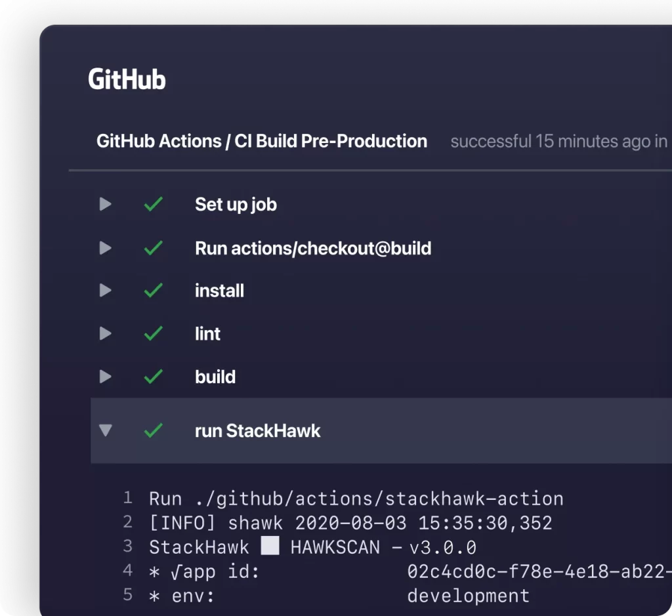This screenshot has width=672, height=616.
Task: Expand the install step arrow
Action: click(x=105, y=291)
